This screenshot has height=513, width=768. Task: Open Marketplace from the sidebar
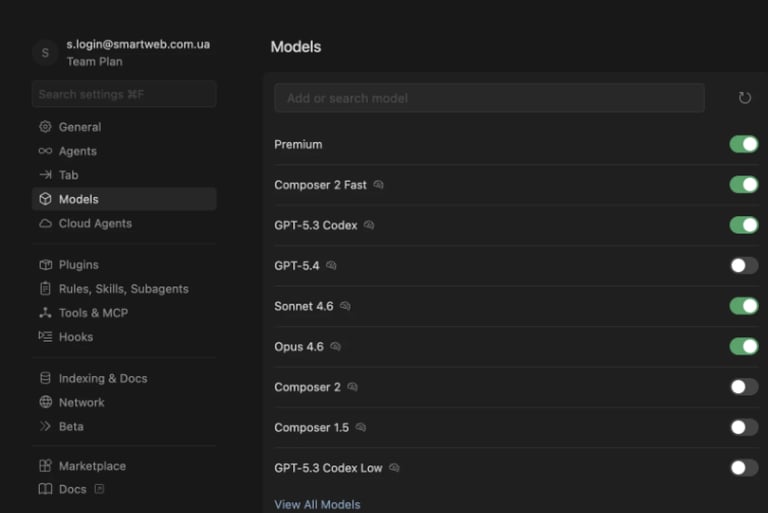124,465
